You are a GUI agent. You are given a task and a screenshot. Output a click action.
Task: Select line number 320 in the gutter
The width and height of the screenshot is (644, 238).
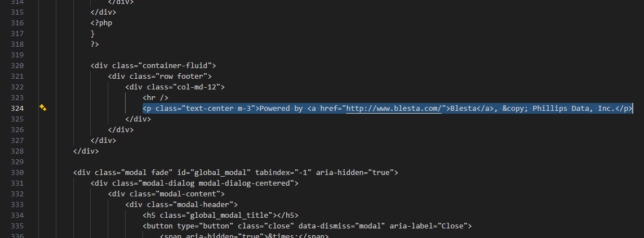[x=16, y=66]
